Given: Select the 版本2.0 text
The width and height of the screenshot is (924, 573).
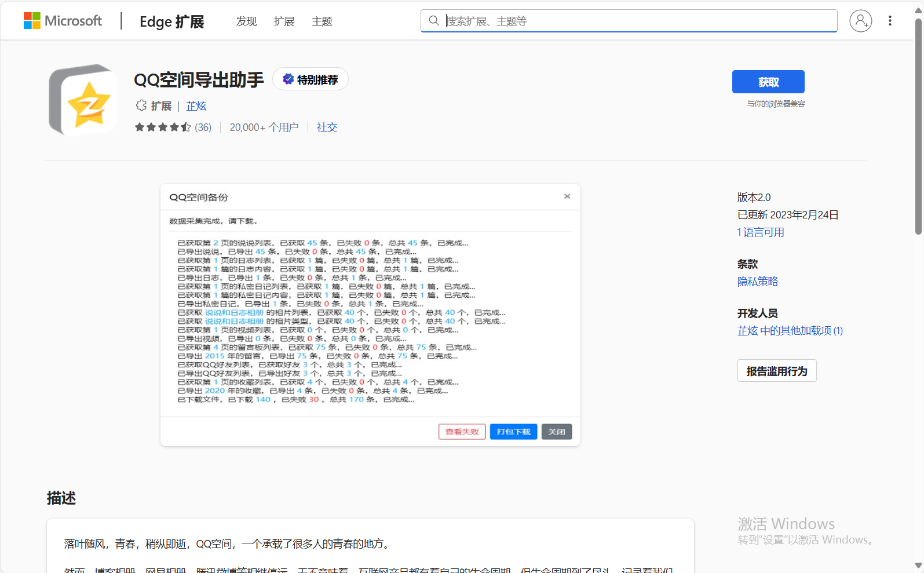Looking at the screenshot, I should pos(754,198).
